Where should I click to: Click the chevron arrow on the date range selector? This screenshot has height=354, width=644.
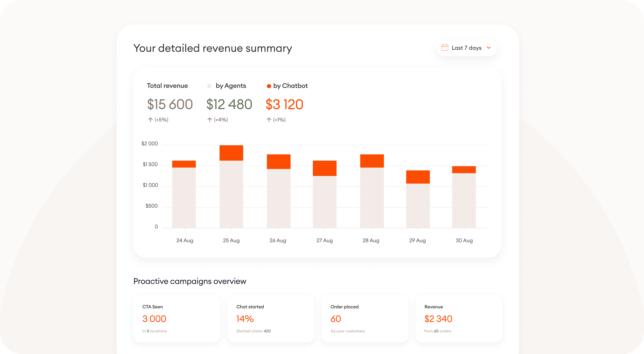489,47
